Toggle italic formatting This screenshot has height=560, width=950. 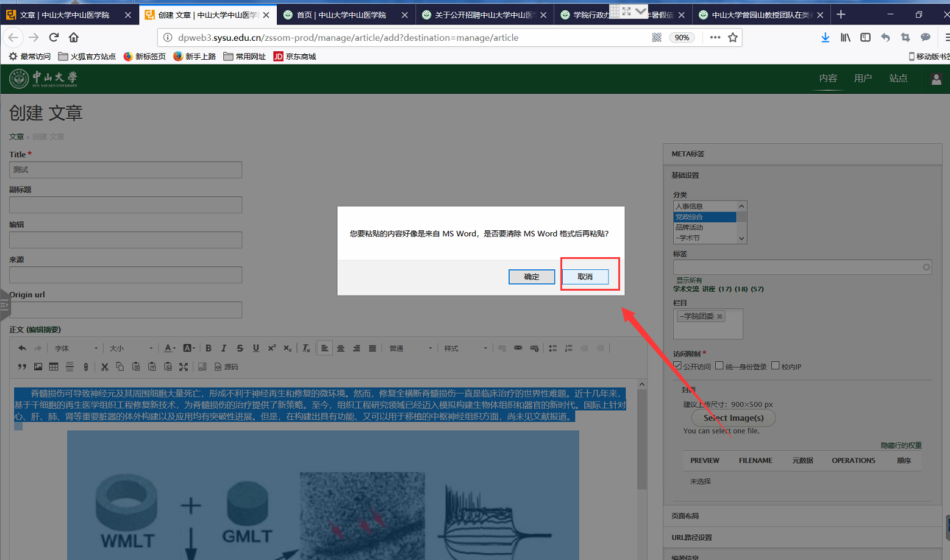tap(224, 348)
